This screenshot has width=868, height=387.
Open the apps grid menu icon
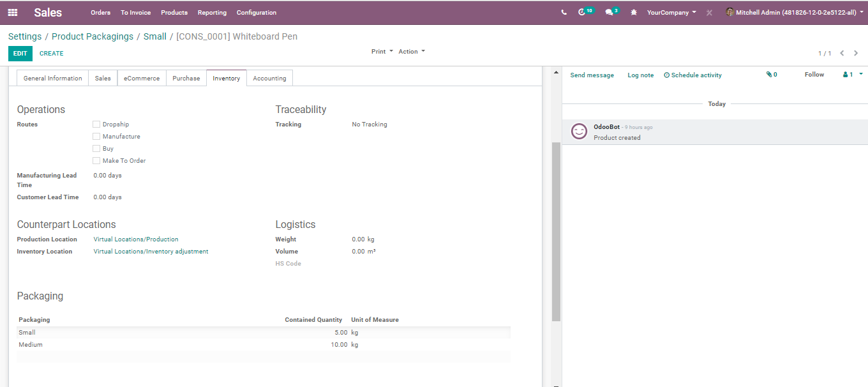(13, 13)
